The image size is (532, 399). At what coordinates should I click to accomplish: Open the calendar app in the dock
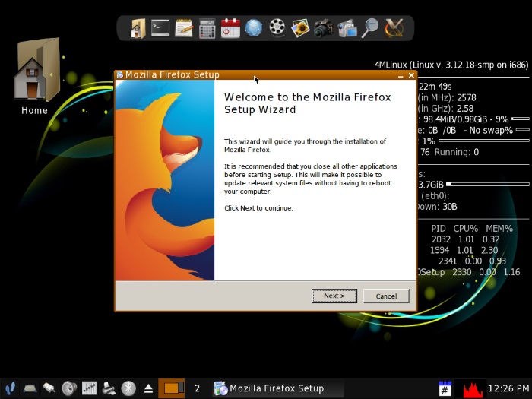pos(230,28)
